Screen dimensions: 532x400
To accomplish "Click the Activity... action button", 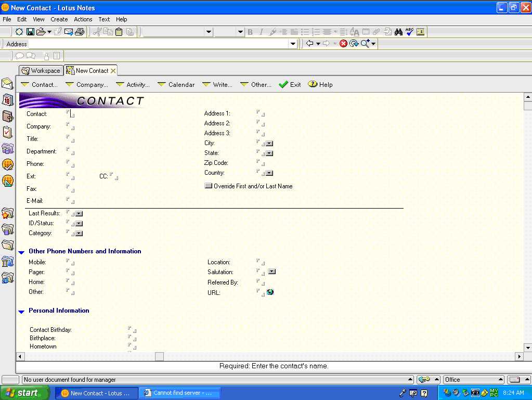I will (x=133, y=84).
